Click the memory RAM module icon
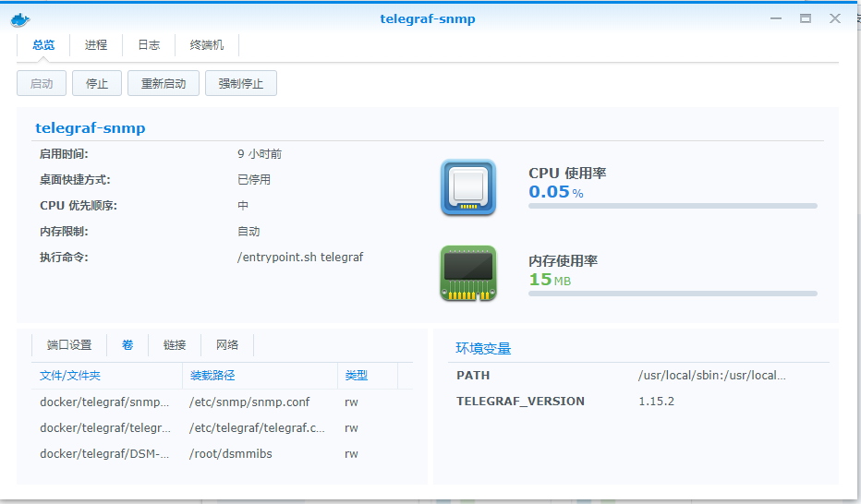 468,273
